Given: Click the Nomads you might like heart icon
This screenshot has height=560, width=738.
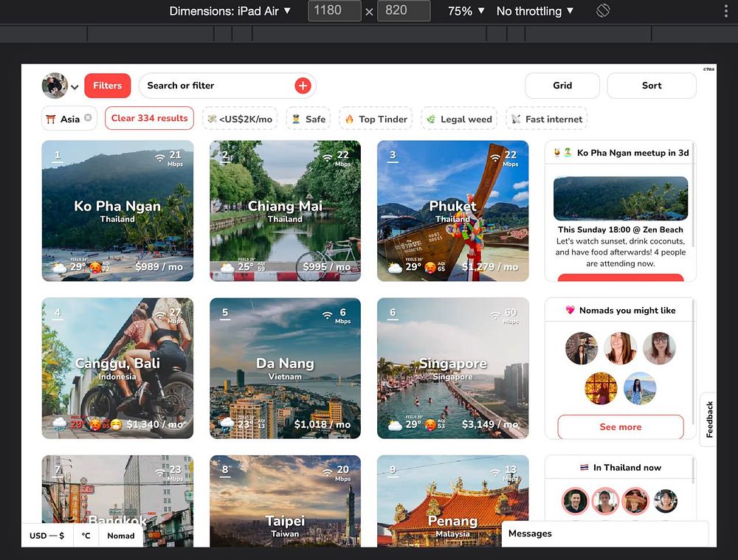Looking at the screenshot, I should 570,310.
